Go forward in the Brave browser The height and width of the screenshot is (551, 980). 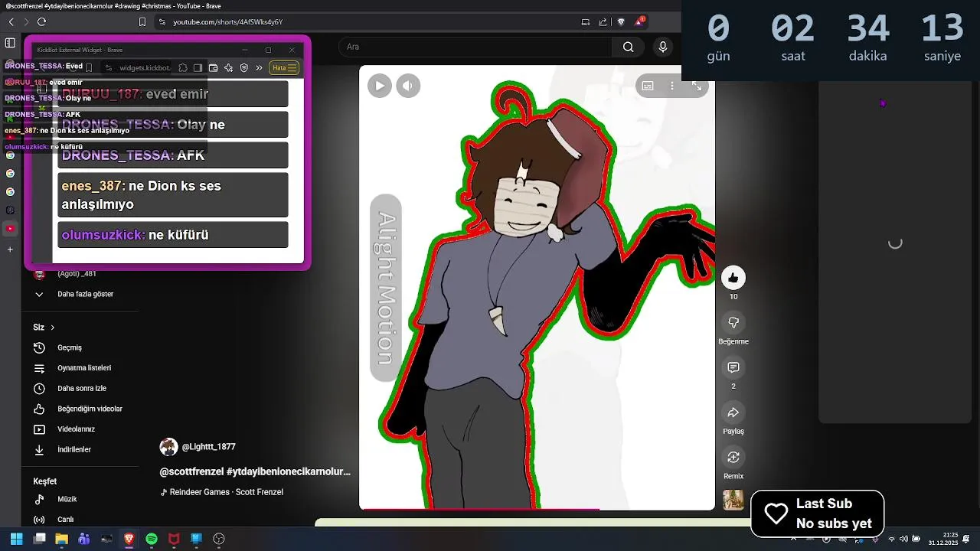pyautogui.click(x=26, y=22)
